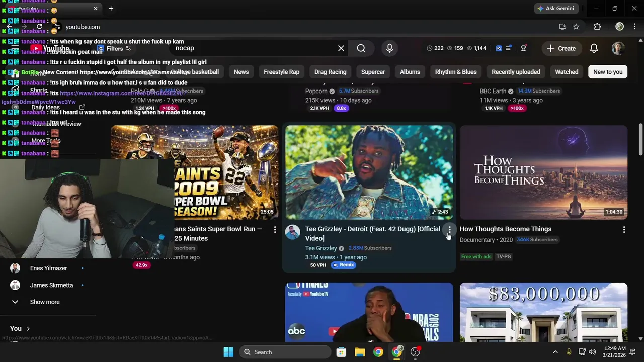The height and width of the screenshot is (362, 644).
Task: Click the Remix badge under Tee Grizzley video
Action: (x=344, y=265)
